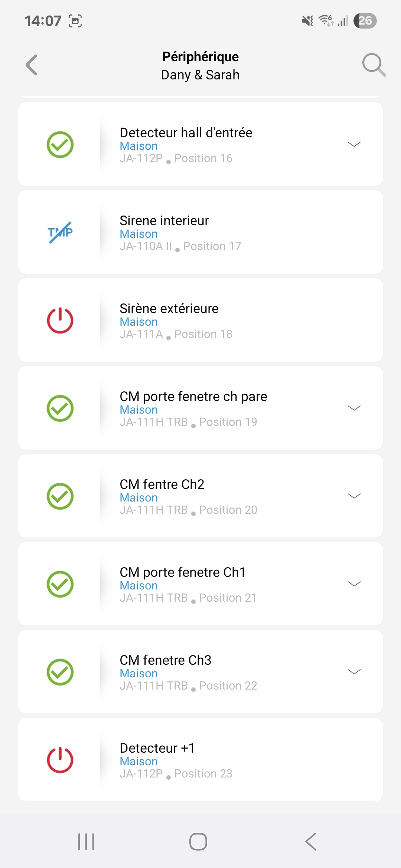The image size is (401, 868).
Task: Open Android recent apps button
Action: (86, 842)
